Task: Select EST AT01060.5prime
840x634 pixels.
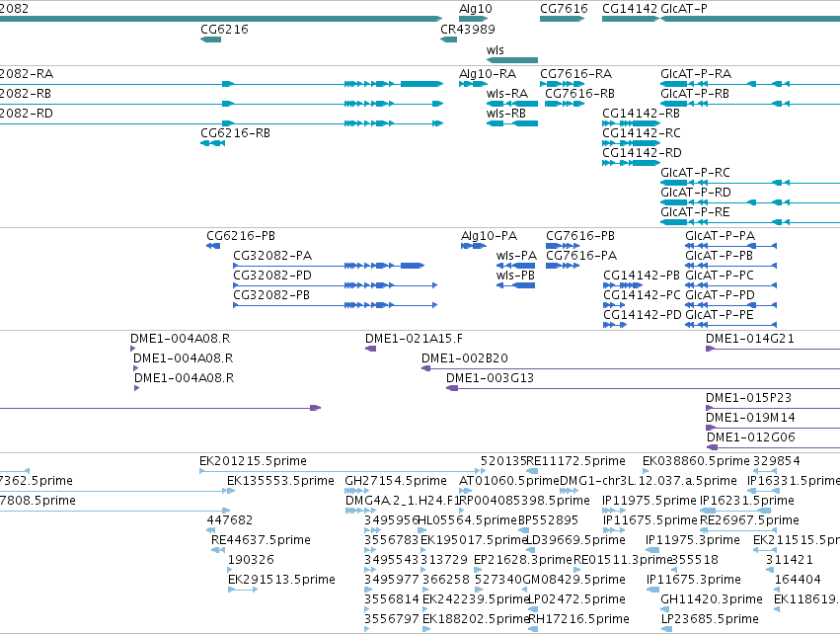Action: point(509,482)
